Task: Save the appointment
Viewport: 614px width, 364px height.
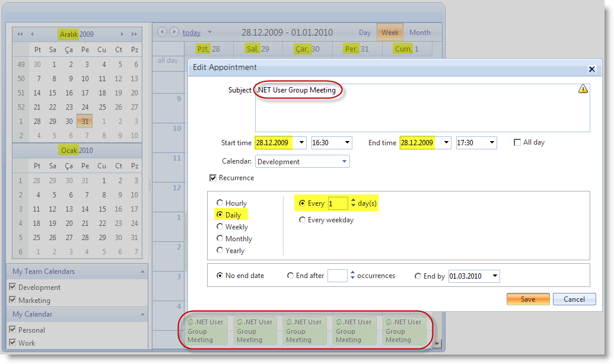Action: click(x=528, y=299)
